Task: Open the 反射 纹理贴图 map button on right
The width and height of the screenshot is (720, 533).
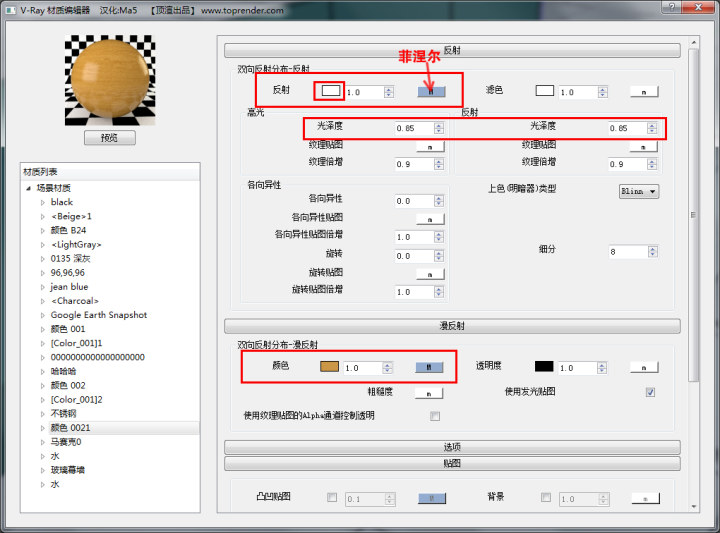Action: pyautogui.click(x=643, y=146)
